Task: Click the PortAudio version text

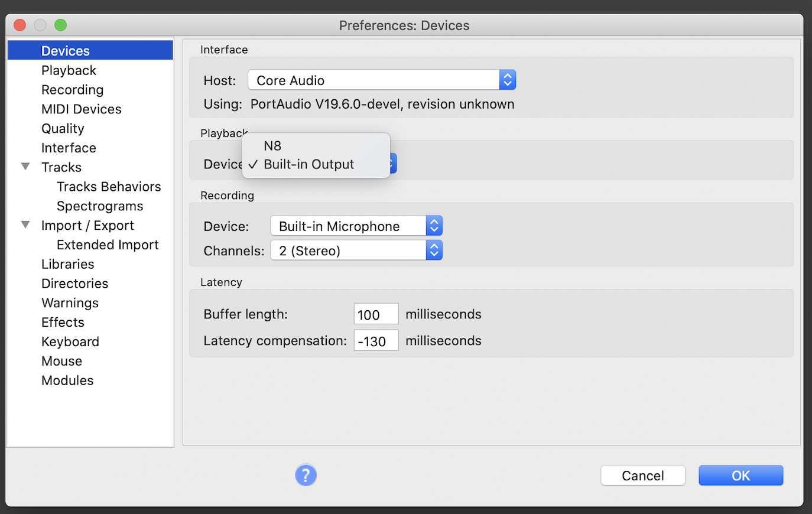Action: 382,104
